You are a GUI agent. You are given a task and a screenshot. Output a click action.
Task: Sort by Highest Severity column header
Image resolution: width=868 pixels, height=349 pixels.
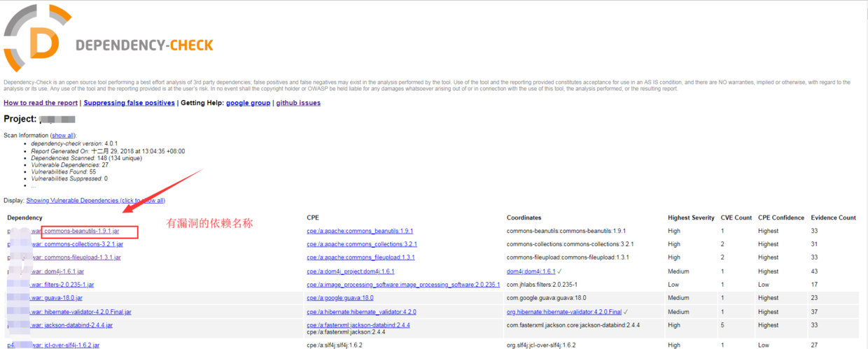692,218
